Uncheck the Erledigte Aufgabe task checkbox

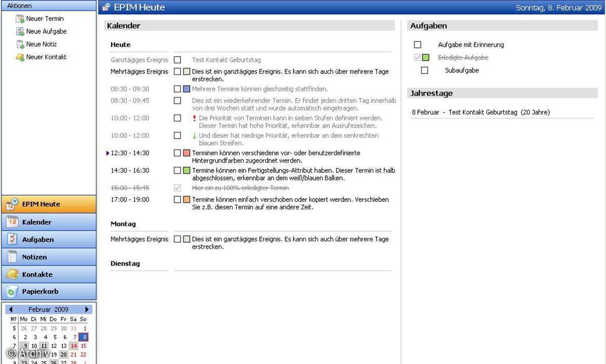[417, 58]
